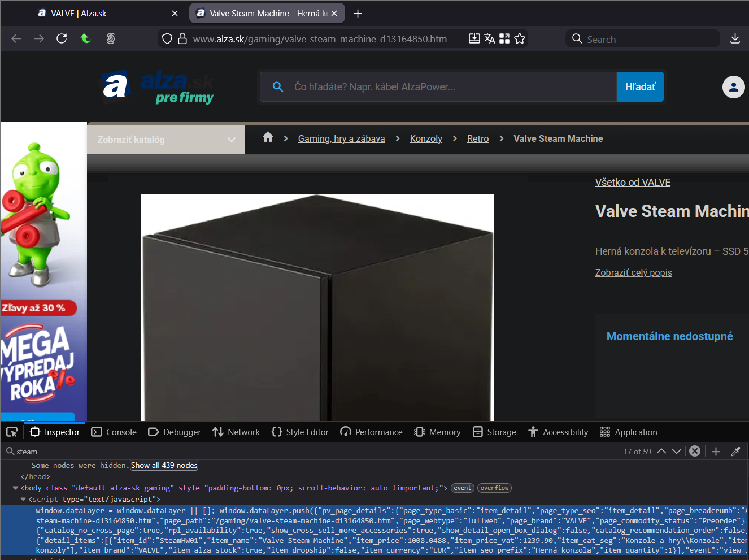Clear the Inspector search field

(695, 451)
